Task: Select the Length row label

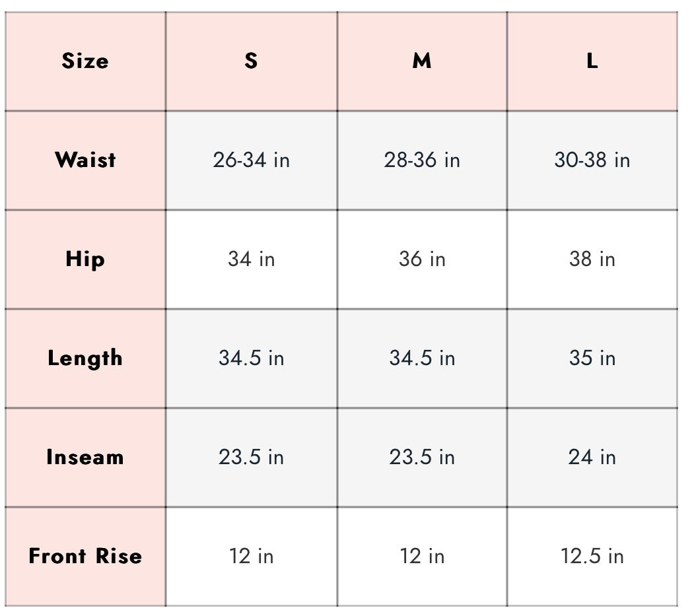Action: point(85,358)
